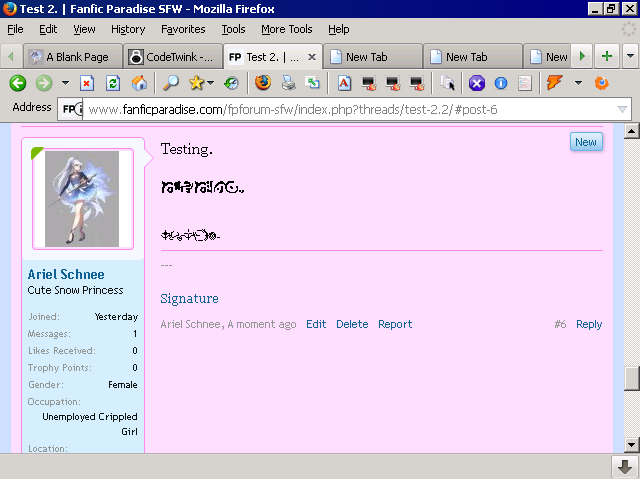Click the third monitor-with-hand icon
Screen dimensions: 640x480
click(417, 83)
